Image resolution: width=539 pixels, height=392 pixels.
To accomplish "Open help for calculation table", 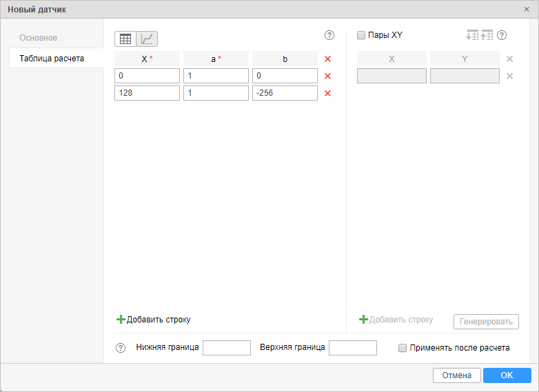I will pyautogui.click(x=329, y=35).
